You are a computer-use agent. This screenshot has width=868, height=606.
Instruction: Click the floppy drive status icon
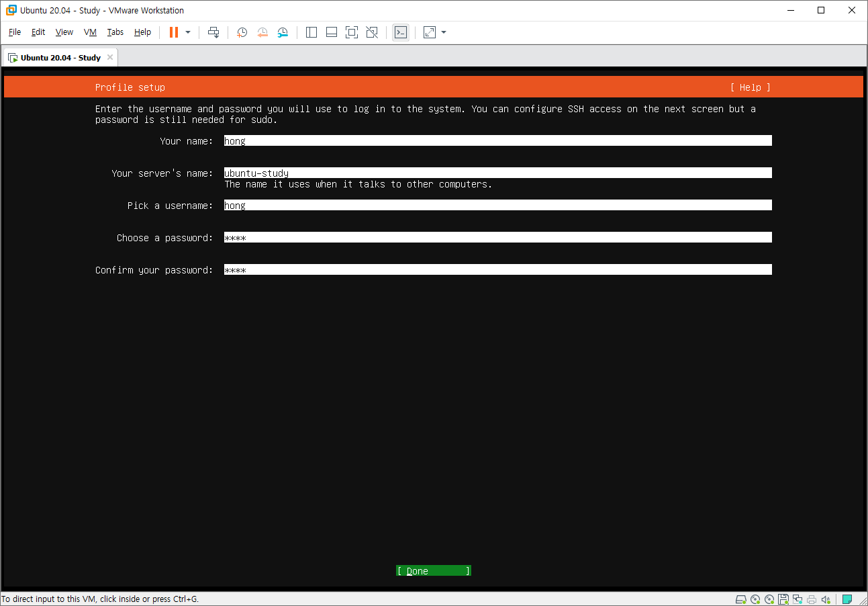click(783, 599)
